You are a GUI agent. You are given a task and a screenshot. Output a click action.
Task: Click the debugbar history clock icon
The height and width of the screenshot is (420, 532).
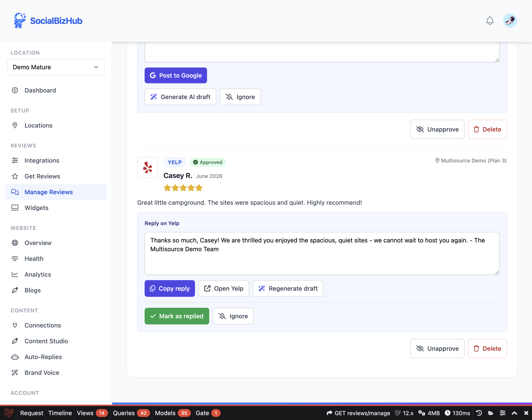(x=479, y=413)
